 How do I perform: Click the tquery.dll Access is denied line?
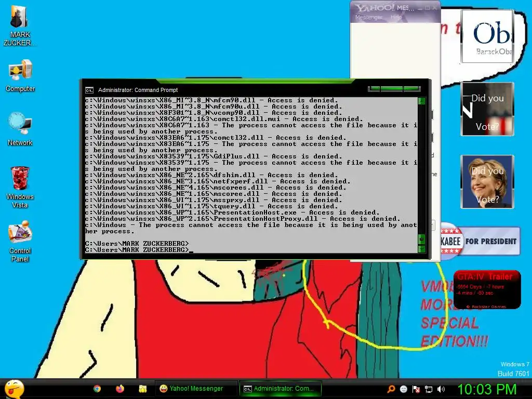pos(211,206)
